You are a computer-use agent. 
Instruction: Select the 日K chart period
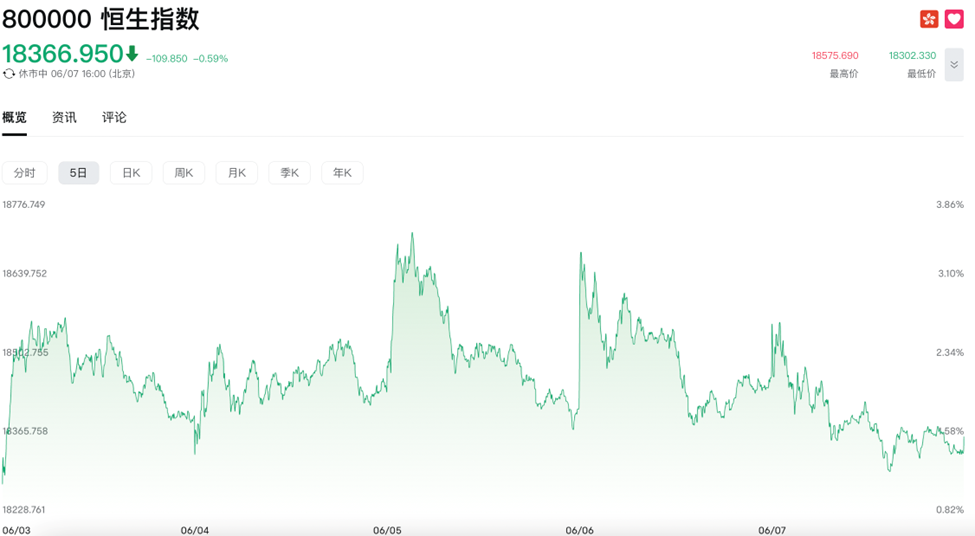pyautogui.click(x=131, y=173)
